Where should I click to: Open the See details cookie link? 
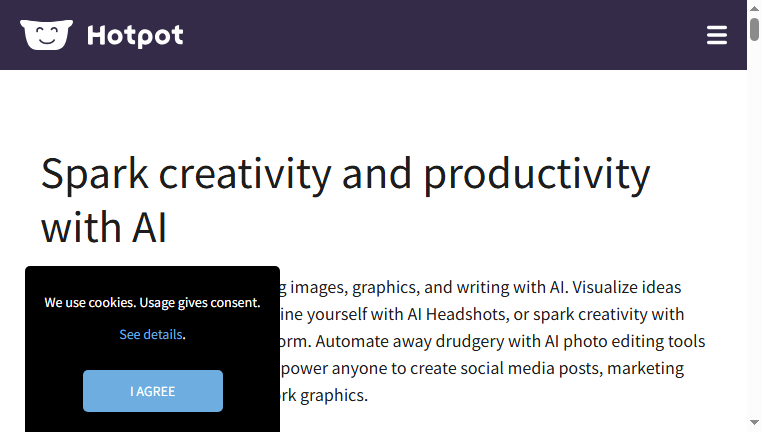151,334
